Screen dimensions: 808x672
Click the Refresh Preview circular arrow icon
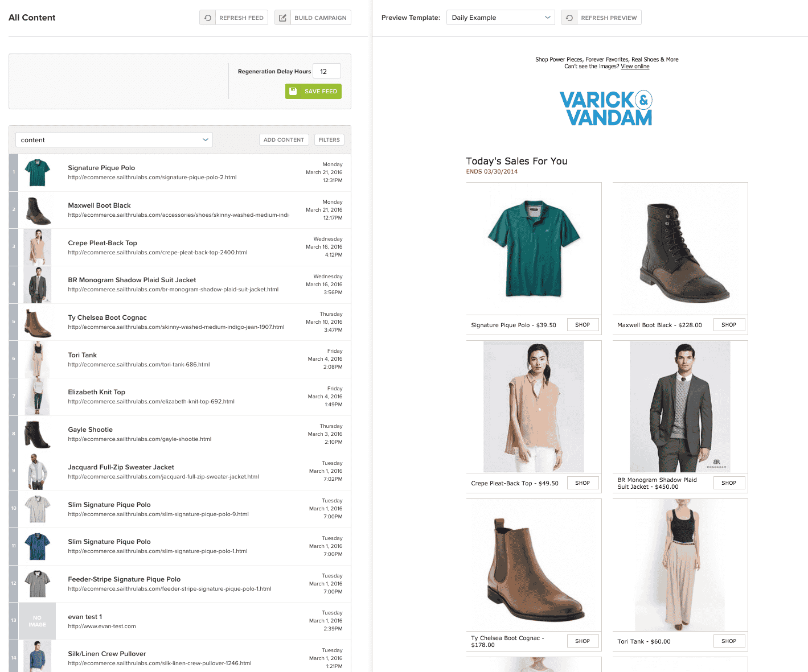tap(569, 18)
